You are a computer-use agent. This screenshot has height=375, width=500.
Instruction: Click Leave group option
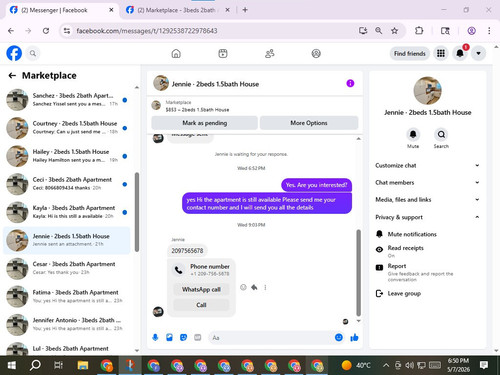click(x=427, y=293)
